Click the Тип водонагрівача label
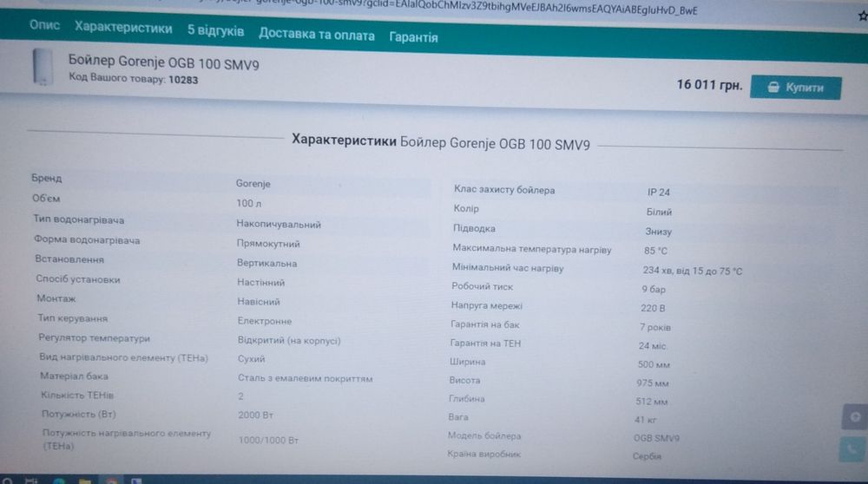Image resolution: width=868 pixels, height=484 pixels. point(79,219)
